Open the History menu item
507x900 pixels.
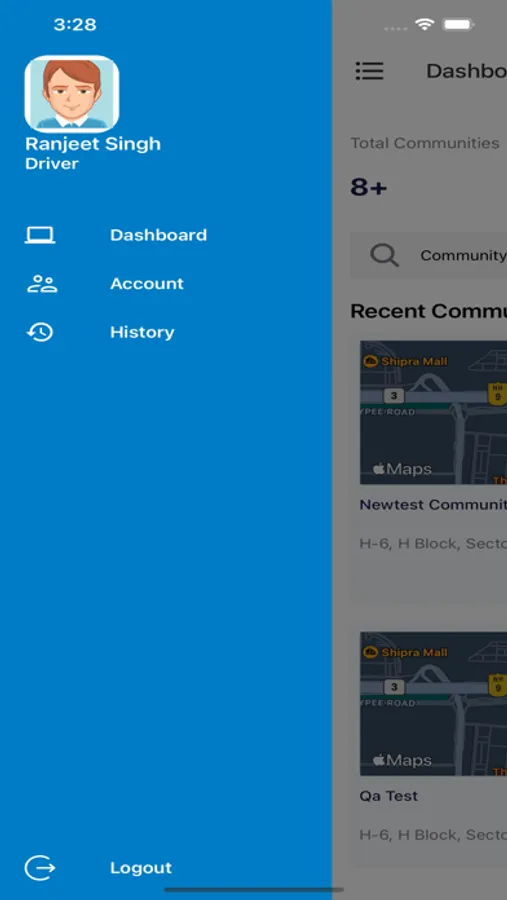[x=142, y=332]
